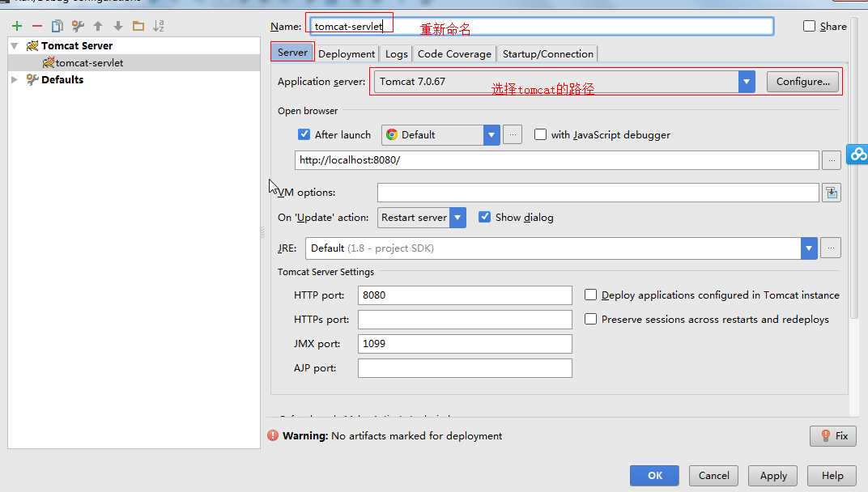Expand VM options editor icon
The height and width of the screenshot is (492, 868).
(832, 193)
